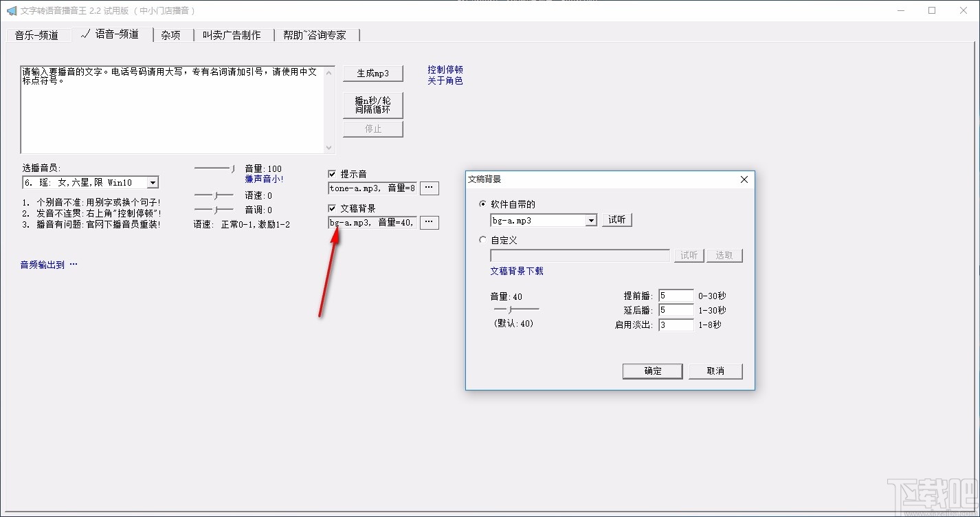This screenshot has height=517, width=980.
Task: Select the 软件自带的 radio option
Action: pyautogui.click(x=482, y=203)
